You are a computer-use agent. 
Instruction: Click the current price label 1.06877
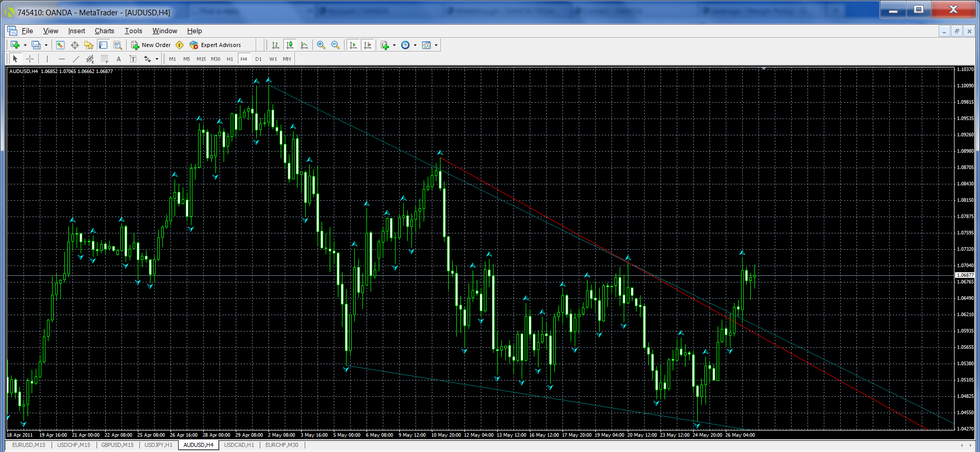click(x=965, y=275)
